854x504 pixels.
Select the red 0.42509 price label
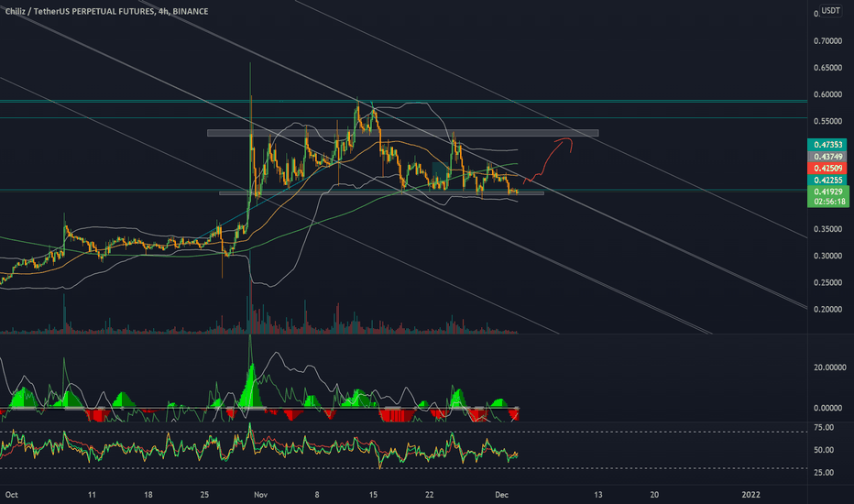point(827,168)
